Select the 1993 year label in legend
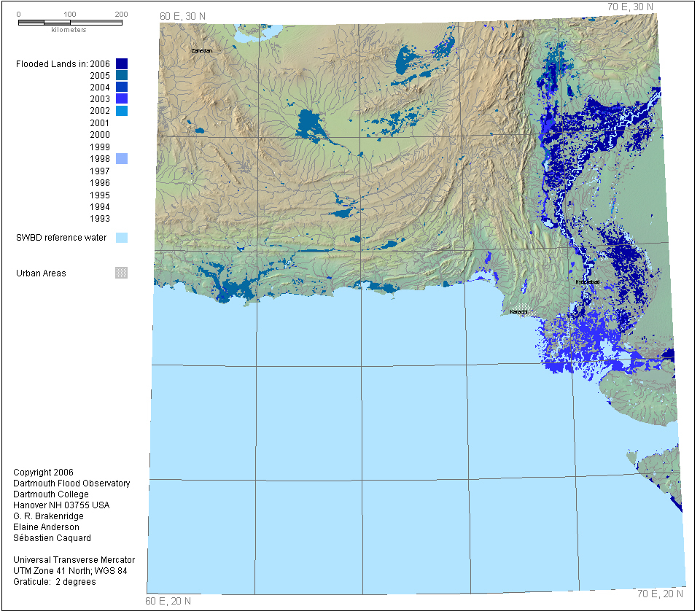This screenshot has width=700, height=614. (x=100, y=218)
